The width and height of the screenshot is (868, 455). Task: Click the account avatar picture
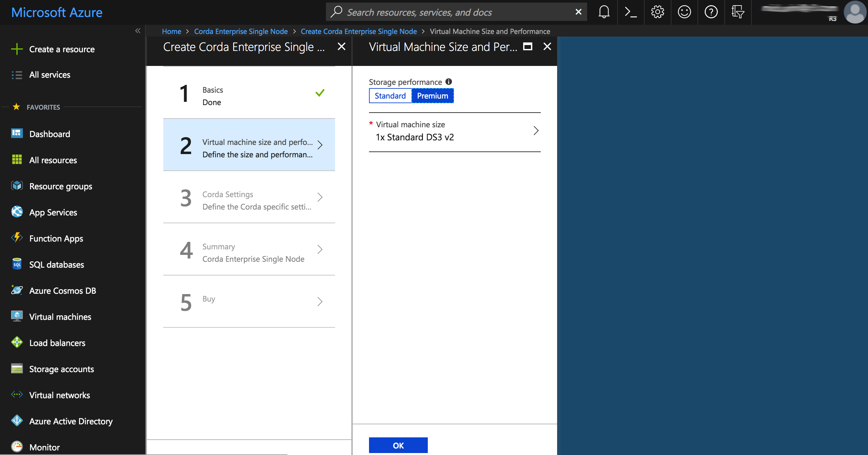[855, 12]
